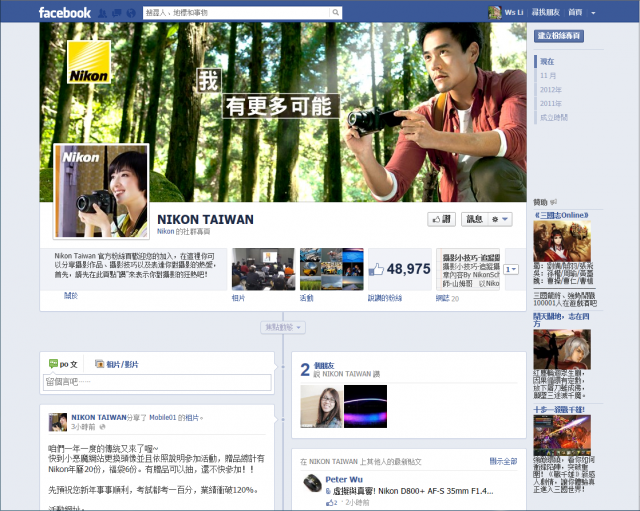
Task: Open notifications globe icon
Action: 131,13
